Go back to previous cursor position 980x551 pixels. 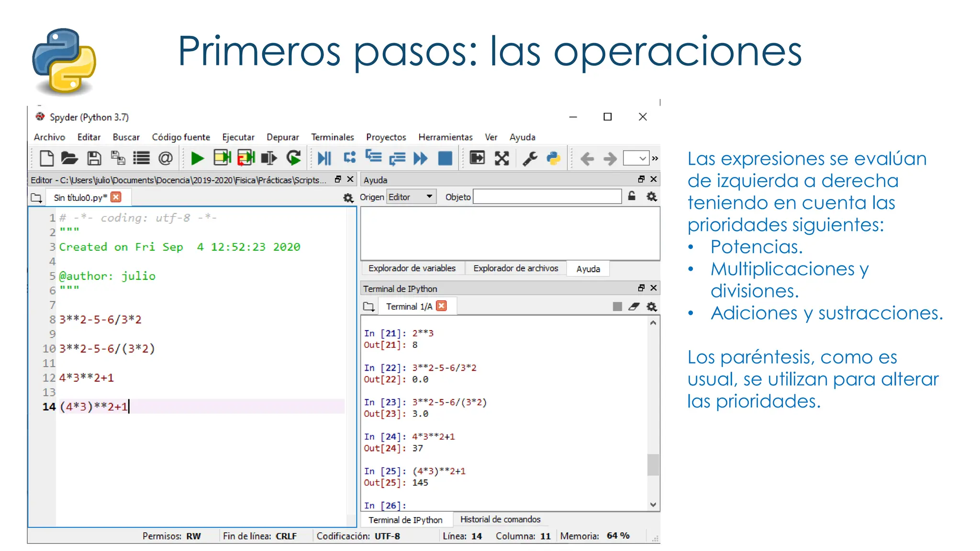click(587, 159)
